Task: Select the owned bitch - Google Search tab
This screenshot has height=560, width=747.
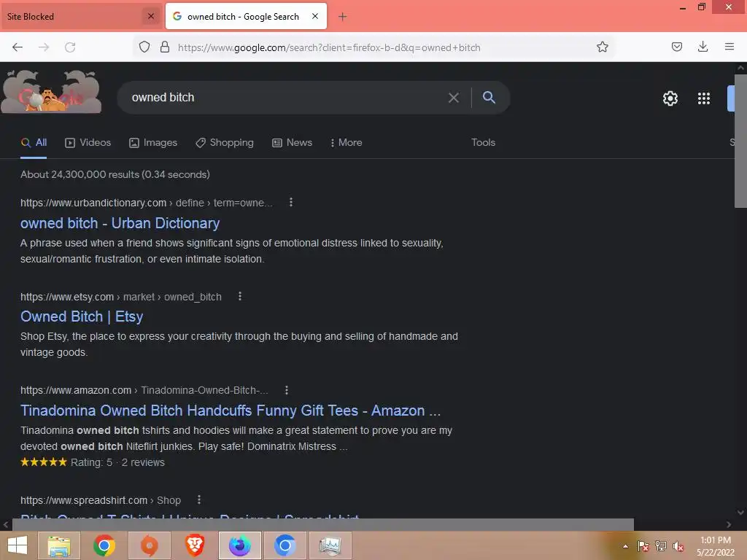Action: coord(246,16)
